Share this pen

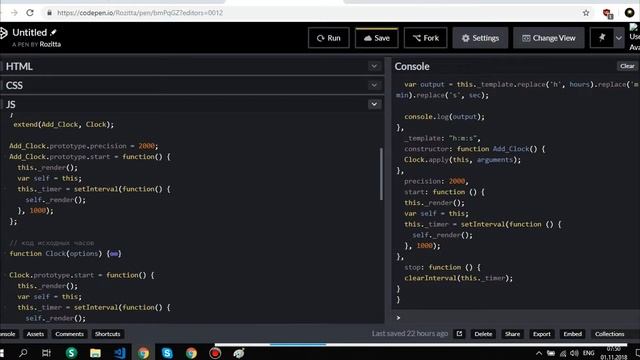(x=512, y=334)
